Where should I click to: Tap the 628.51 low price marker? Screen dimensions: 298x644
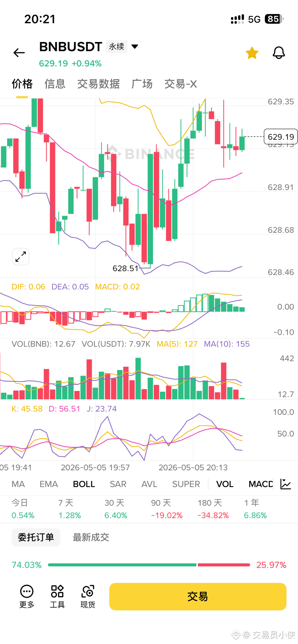point(125,268)
